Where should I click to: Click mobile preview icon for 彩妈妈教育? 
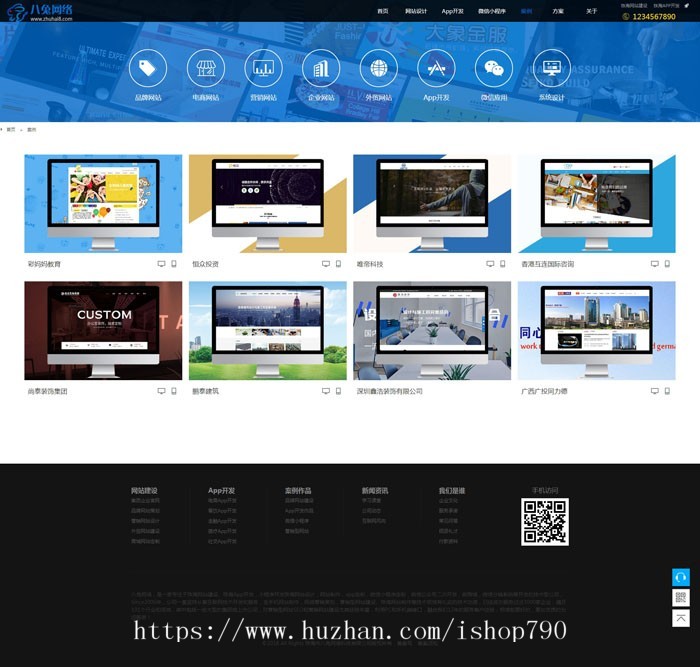[x=174, y=264]
